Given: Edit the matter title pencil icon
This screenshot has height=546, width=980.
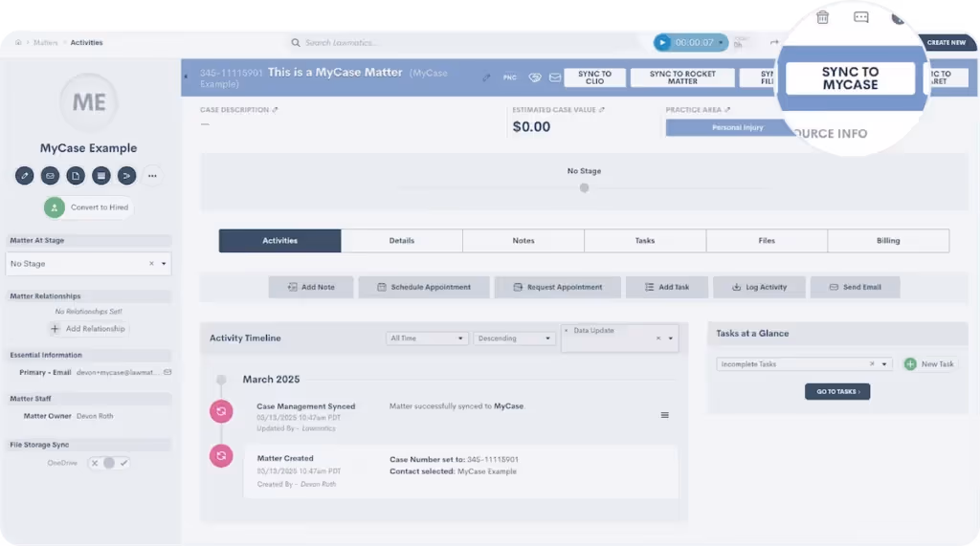Looking at the screenshot, I should coord(486,77).
